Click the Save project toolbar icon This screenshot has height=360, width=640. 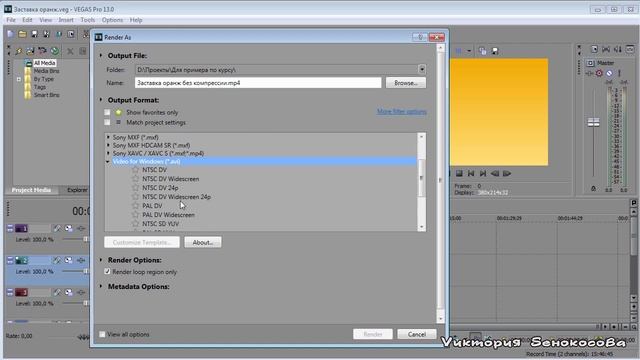[x=34, y=34]
